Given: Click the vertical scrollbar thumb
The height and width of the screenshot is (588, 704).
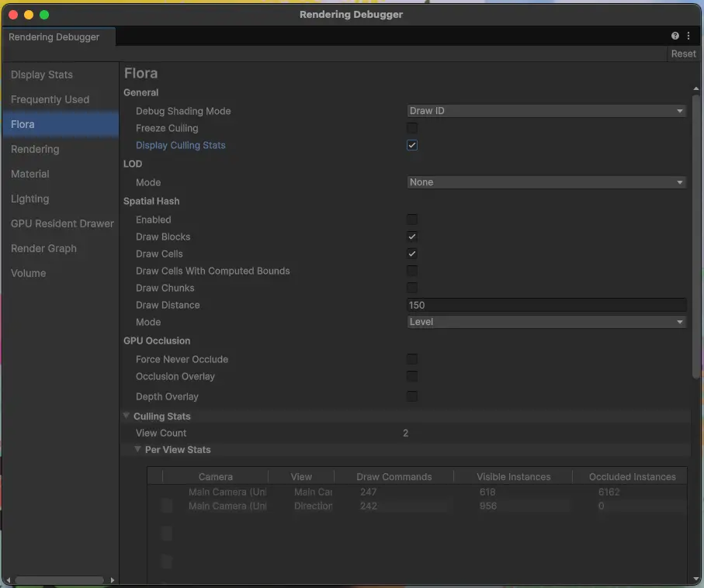Looking at the screenshot, I should pos(696,236).
